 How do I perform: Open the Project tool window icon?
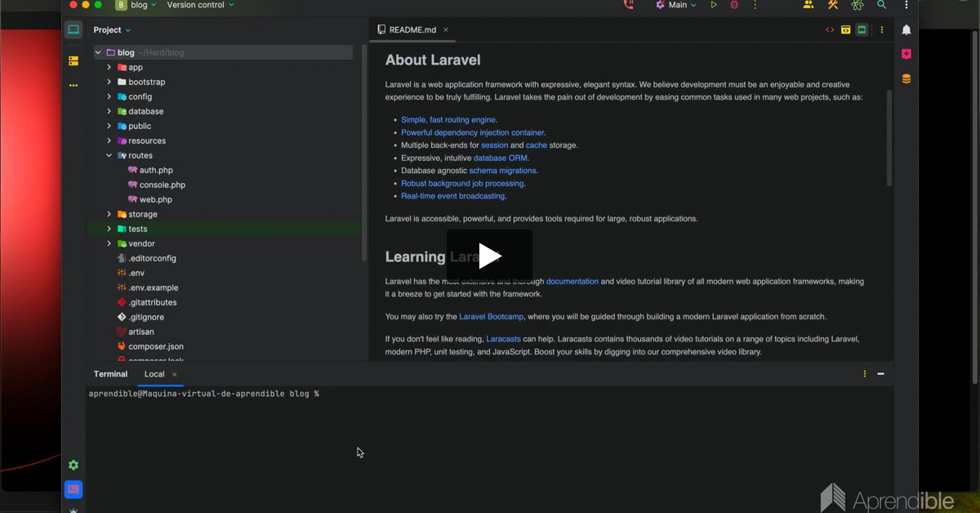[73, 29]
